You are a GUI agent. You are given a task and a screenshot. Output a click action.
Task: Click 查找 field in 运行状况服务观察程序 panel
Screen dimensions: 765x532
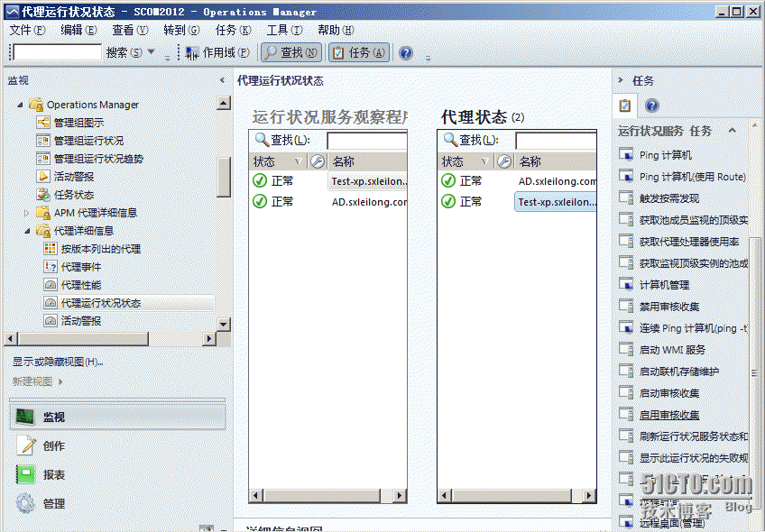coord(367,141)
